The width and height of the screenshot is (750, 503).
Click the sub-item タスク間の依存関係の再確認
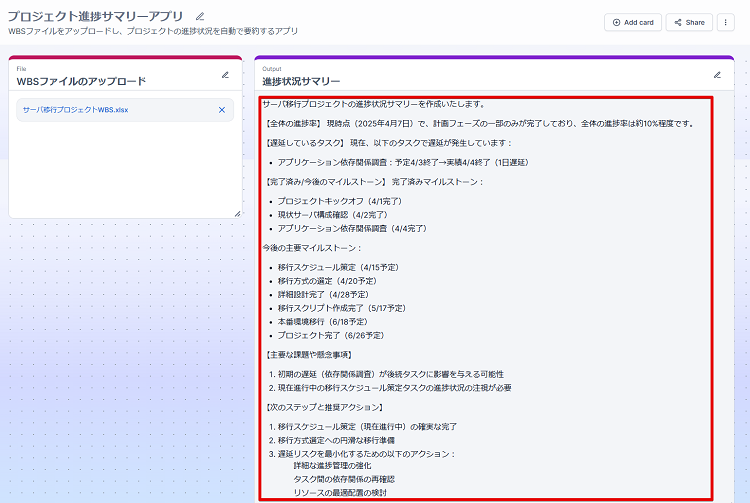[x=344, y=479]
